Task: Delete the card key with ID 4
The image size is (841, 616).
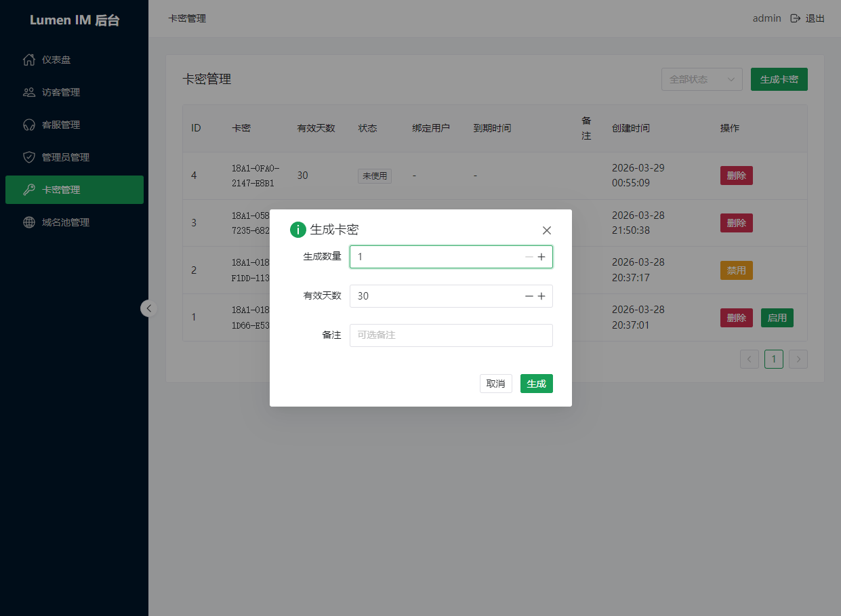Action: click(x=737, y=176)
